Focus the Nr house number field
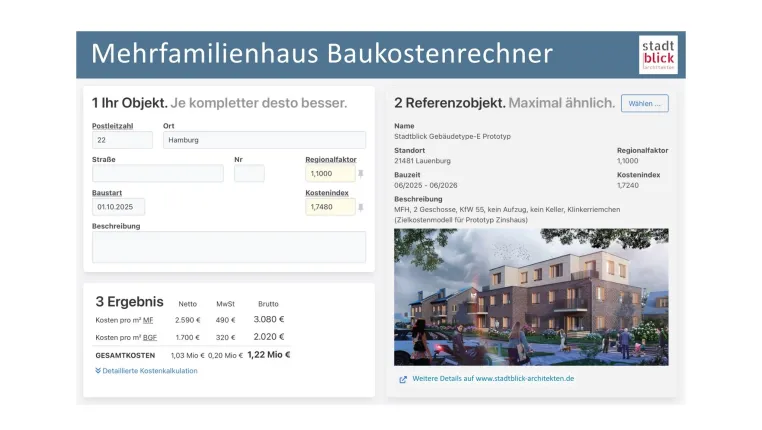Screen dimensions: 762x430 (249, 173)
